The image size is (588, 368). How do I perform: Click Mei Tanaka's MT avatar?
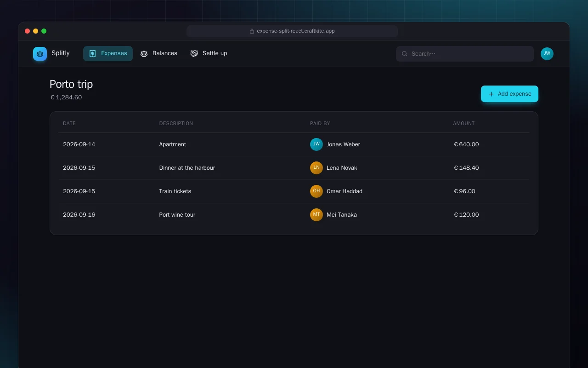point(317,215)
